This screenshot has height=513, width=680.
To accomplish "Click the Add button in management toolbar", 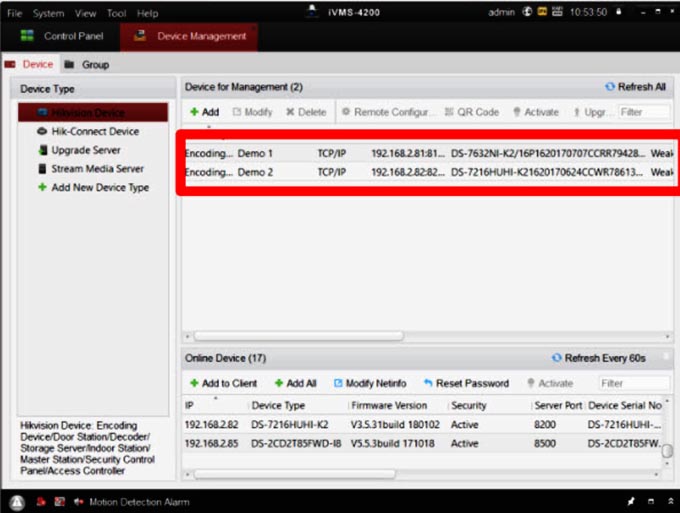I will tap(205, 112).
